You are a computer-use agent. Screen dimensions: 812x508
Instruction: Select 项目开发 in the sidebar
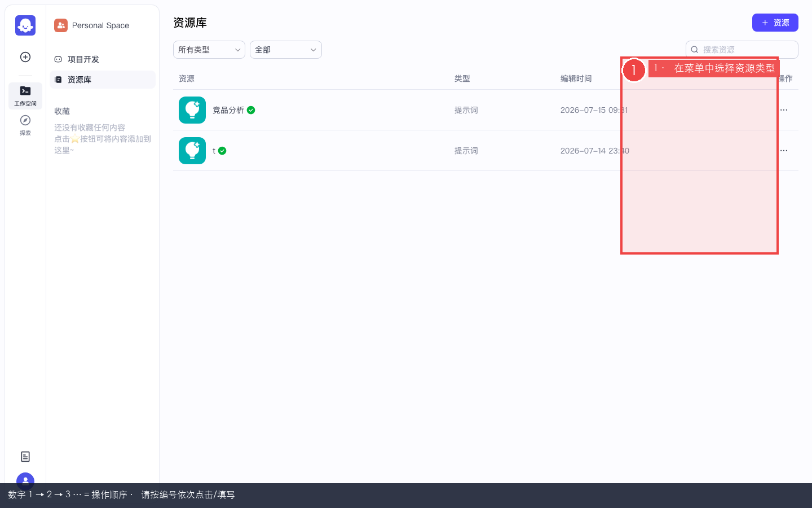[103, 59]
